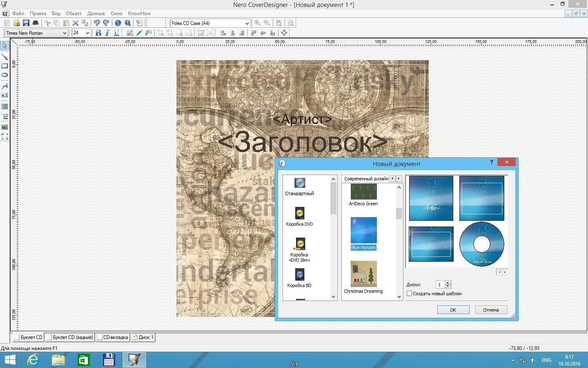Open the Данные menu
The width and height of the screenshot is (588, 368).
96,13
